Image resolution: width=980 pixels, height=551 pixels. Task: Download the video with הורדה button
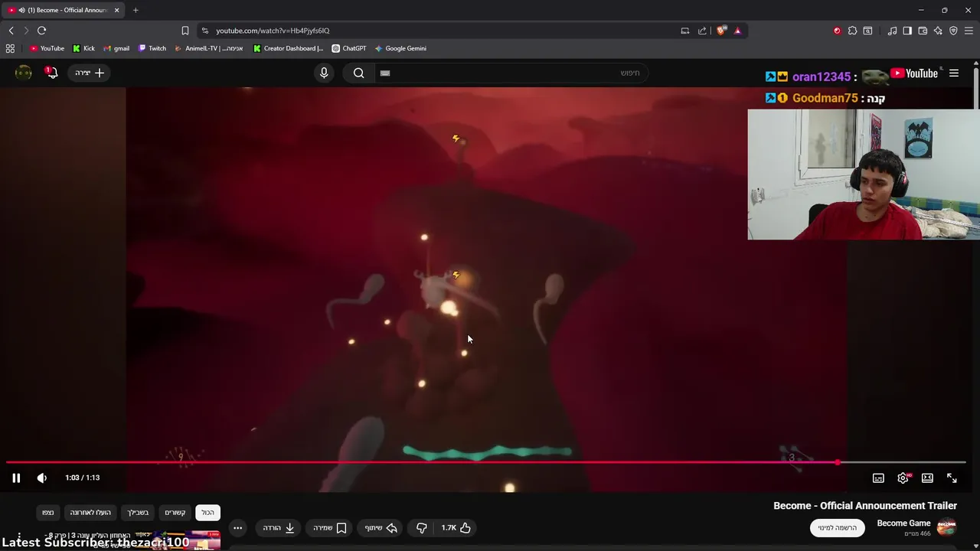click(x=279, y=528)
